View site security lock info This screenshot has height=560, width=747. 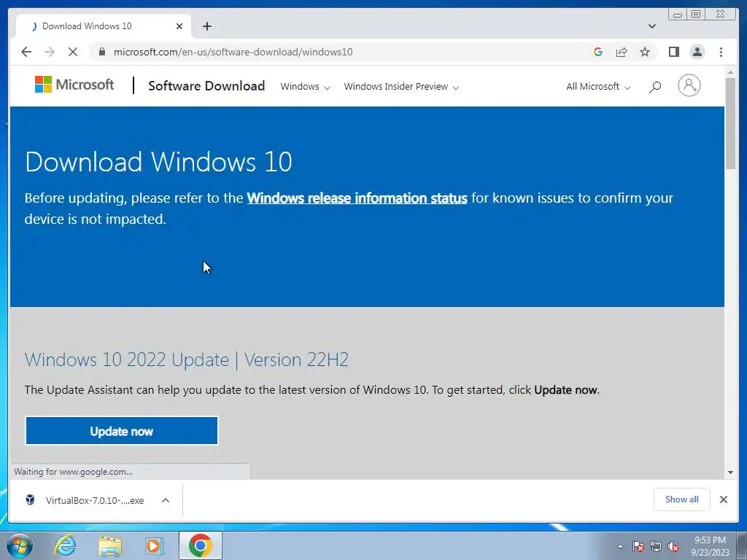(x=102, y=52)
